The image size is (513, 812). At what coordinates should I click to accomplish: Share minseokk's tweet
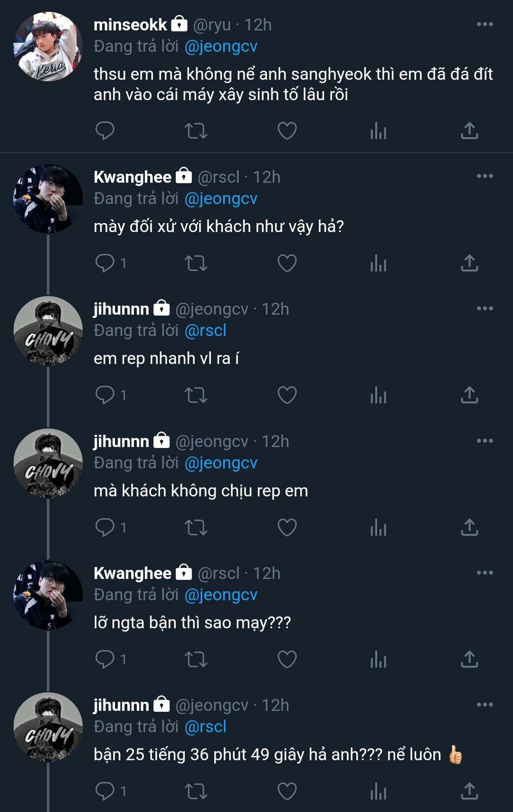pos(469,131)
